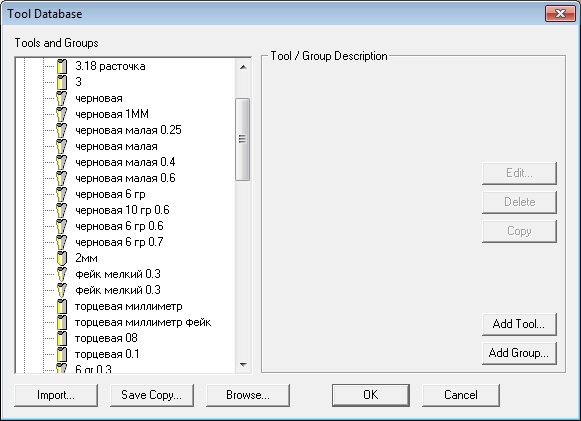Import a tool database file
Screen dimensions: 581x421
(x=56, y=395)
